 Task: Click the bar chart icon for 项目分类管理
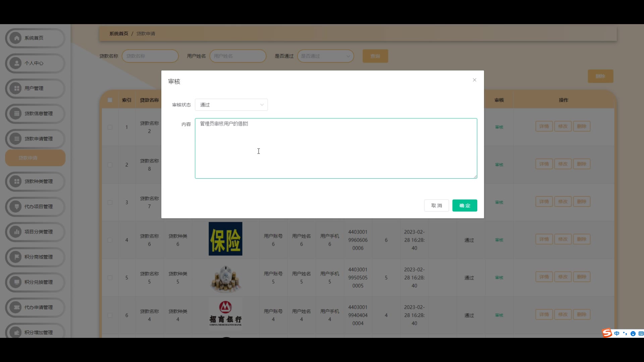click(x=16, y=232)
